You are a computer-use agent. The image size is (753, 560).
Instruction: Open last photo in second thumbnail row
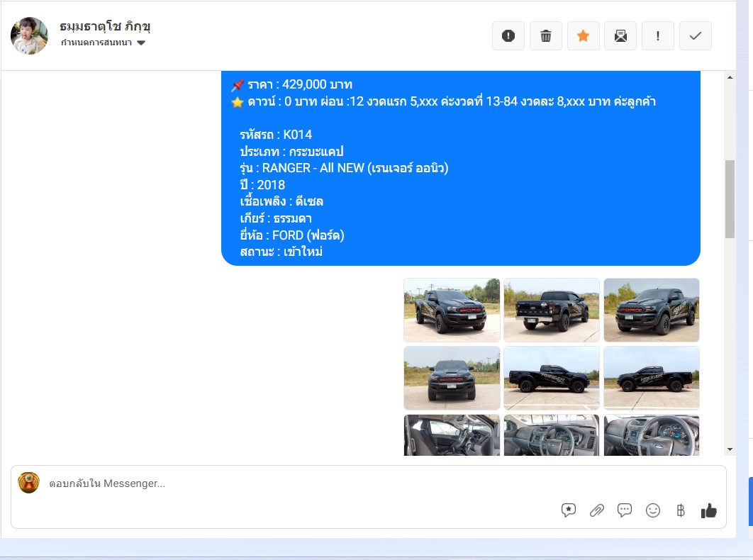[652, 379]
